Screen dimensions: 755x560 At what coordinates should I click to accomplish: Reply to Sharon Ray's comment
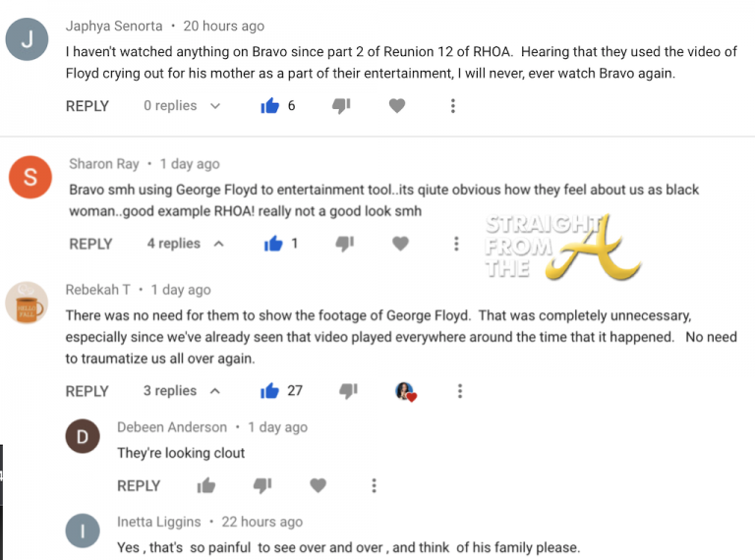click(90, 244)
